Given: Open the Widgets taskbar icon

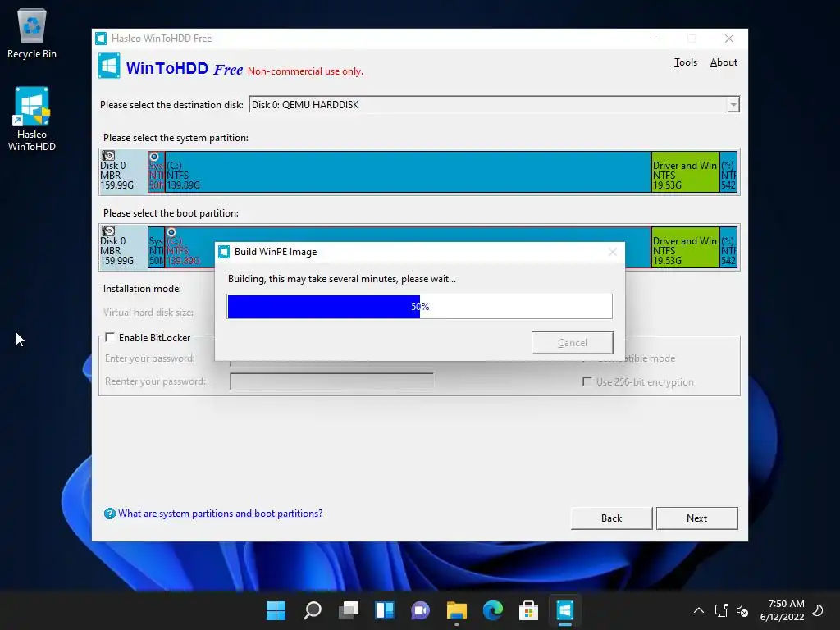Looking at the screenshot, I should (385, 610).
